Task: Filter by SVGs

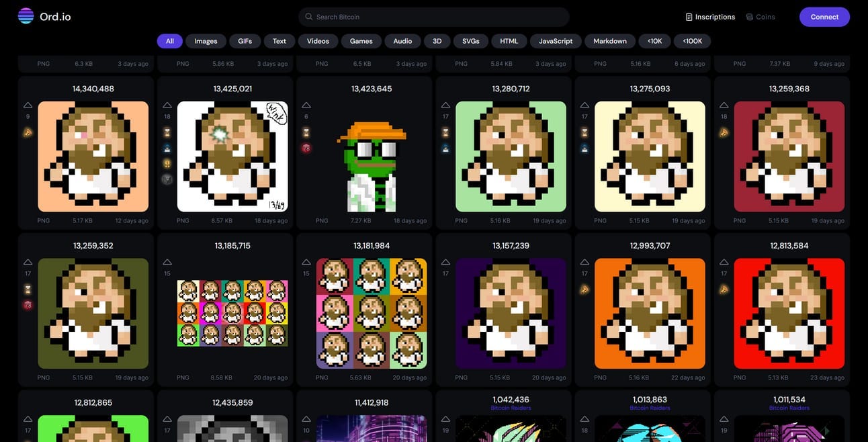Action: pyautogui.click(x=471, y=41)
